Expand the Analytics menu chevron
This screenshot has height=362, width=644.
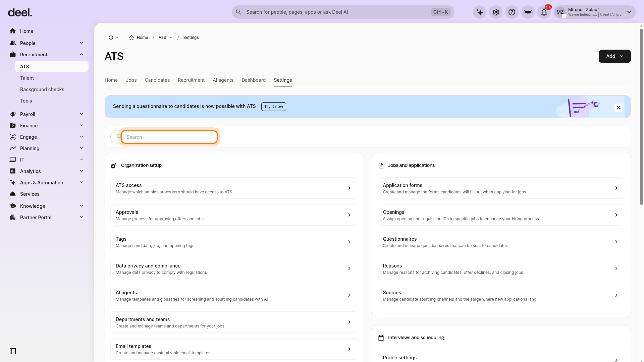(x=82, y=171)
